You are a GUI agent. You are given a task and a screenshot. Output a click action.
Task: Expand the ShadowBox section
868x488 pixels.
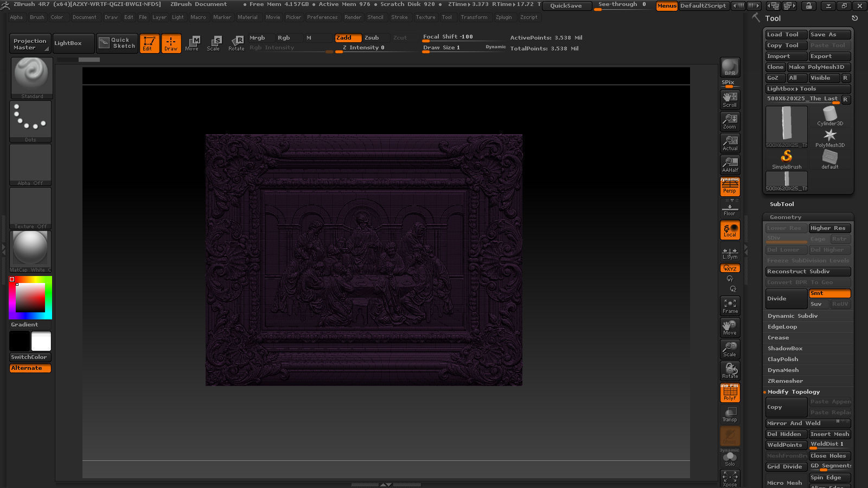coord(785,349)
